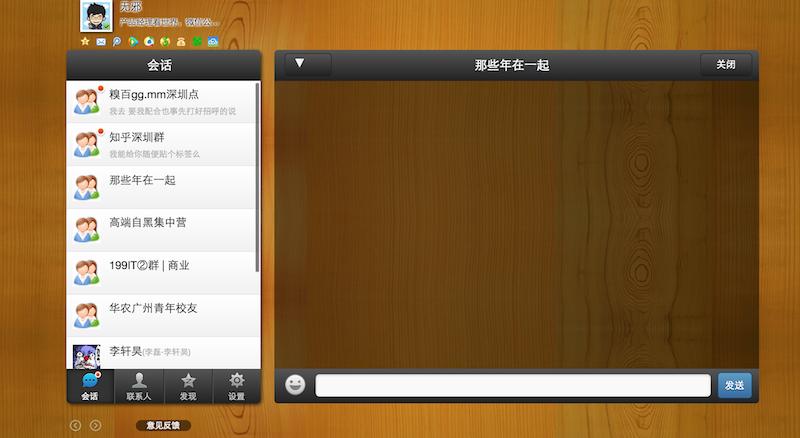The height and width of the screenshot is (438, 800).
Task: Click the 199IT②群 group avatar
Action: coord(86,273)
